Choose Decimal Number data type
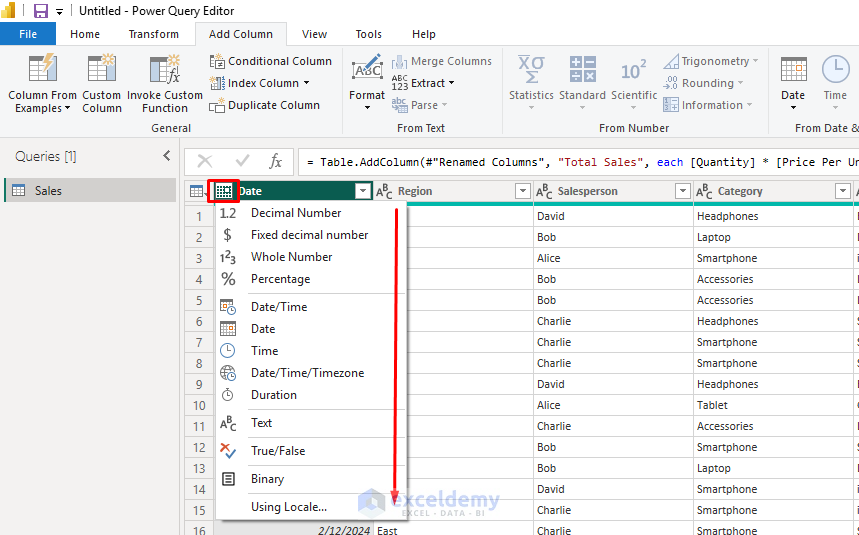 [x=311, y=213]
